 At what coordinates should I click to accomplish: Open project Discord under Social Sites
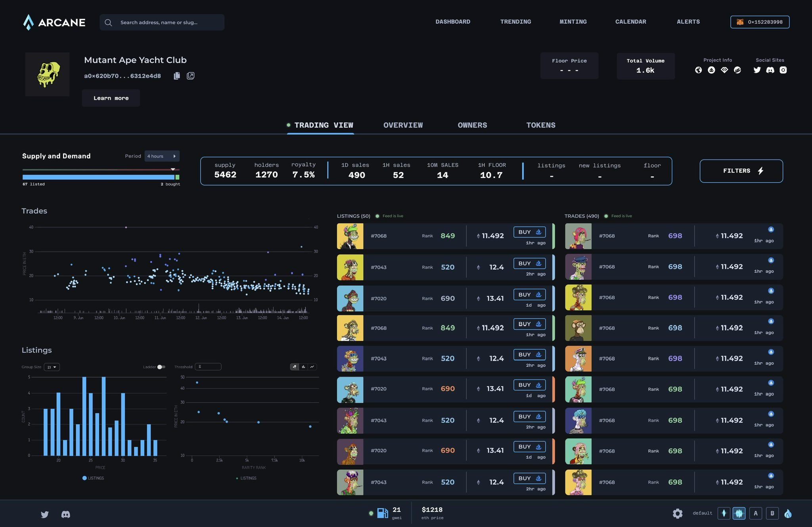770,70
